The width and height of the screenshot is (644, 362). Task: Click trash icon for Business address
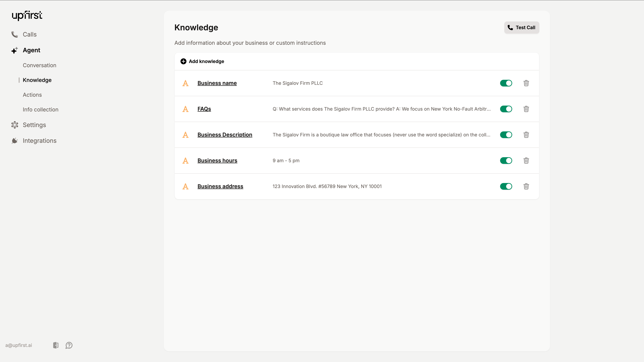(526, 186)
